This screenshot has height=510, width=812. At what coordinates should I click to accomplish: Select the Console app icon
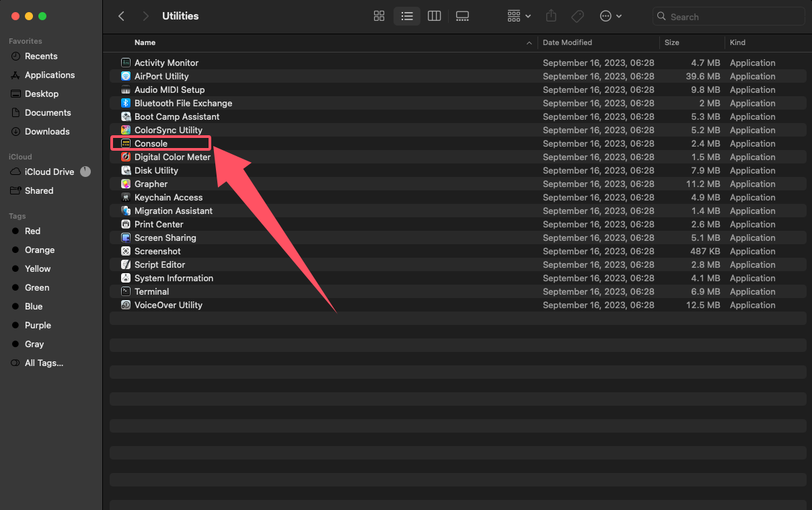[x=126, y=143]
